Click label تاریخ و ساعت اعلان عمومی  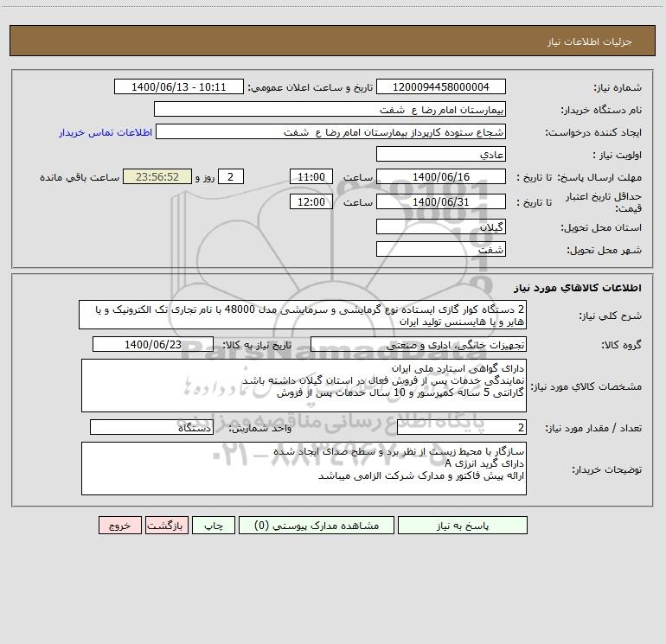(310, 88)
